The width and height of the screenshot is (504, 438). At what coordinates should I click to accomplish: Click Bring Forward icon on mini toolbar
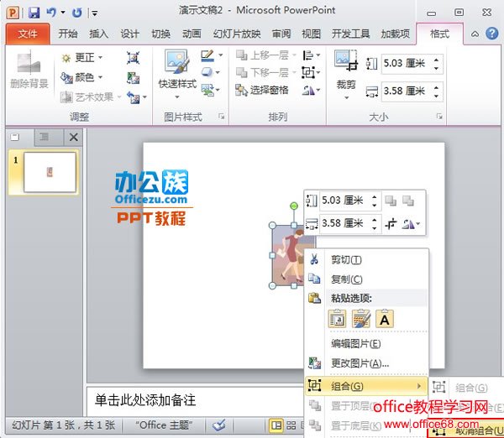391,201
